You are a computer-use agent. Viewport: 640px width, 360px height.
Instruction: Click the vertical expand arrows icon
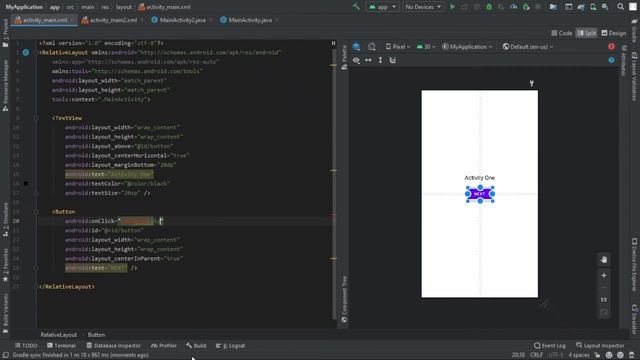click(380, 60)
